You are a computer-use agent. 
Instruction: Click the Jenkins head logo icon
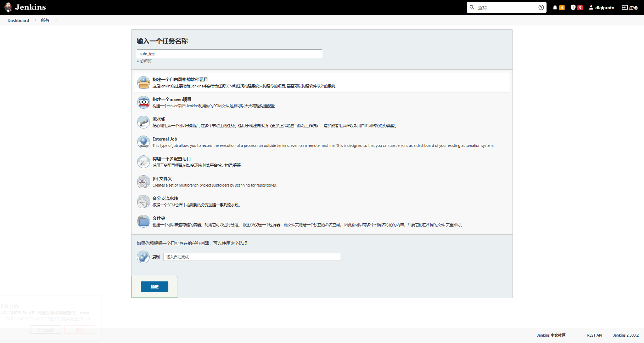click(x=8, y=7)
